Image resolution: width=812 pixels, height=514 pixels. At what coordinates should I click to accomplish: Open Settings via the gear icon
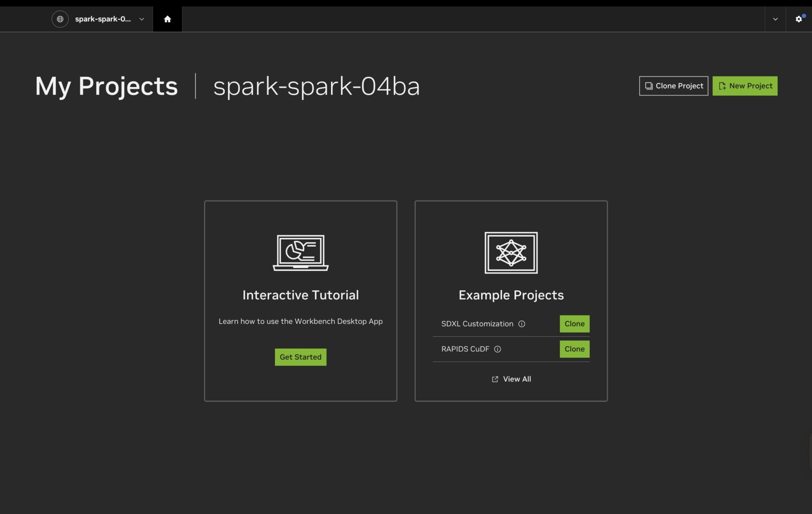pos(798,18)
